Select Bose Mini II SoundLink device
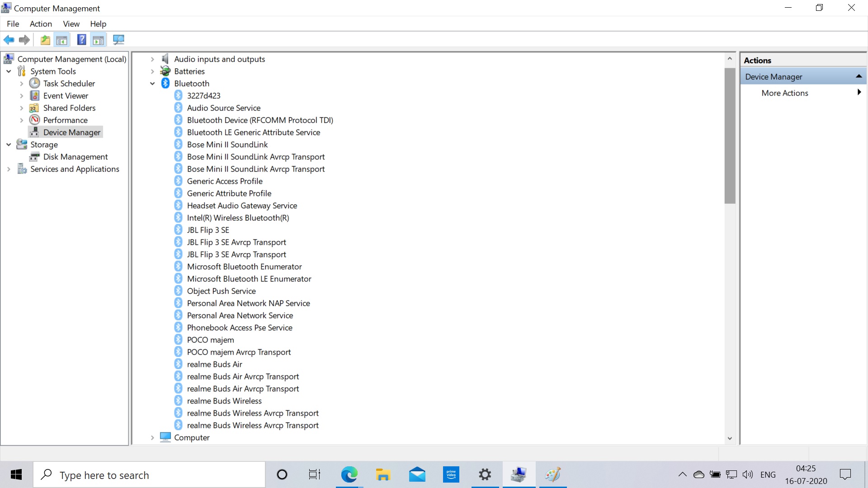868x488 pixels. [227, 144]
